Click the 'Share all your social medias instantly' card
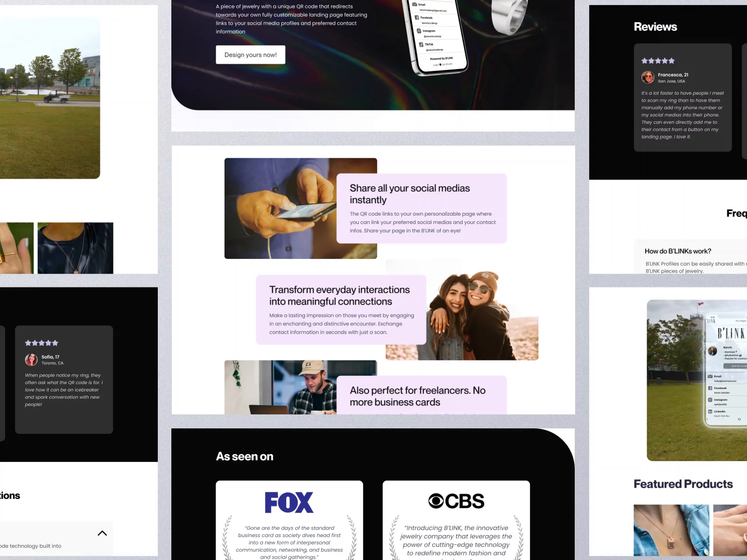This screenshot has width=747, height=560. click(422, 209)
